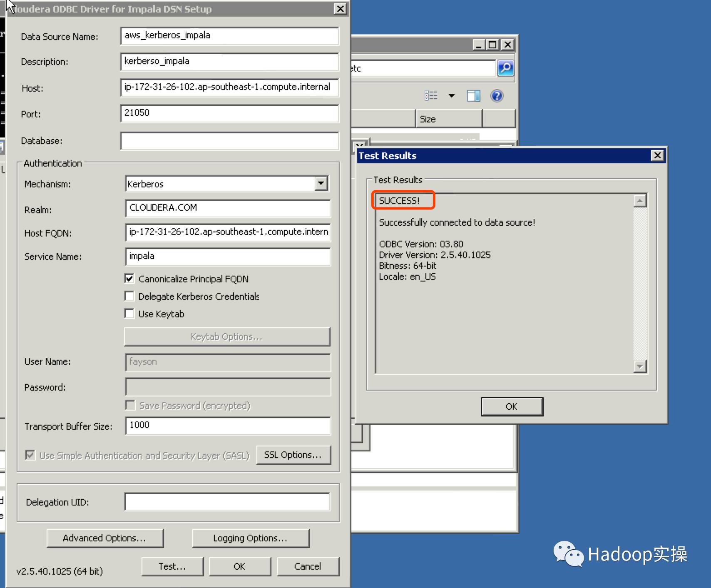Image resolution: width=711 pixels, height=588 pixels.
Task: Close the Test Results dialog
Action: (x=657, y=155)
